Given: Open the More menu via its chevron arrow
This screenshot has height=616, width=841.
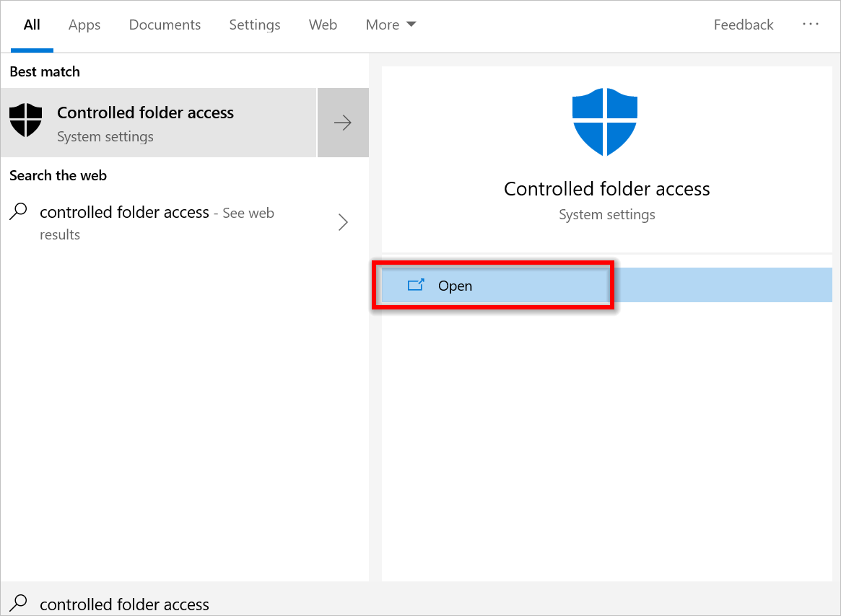Looking at the screenshot, I should pos(411,24).
